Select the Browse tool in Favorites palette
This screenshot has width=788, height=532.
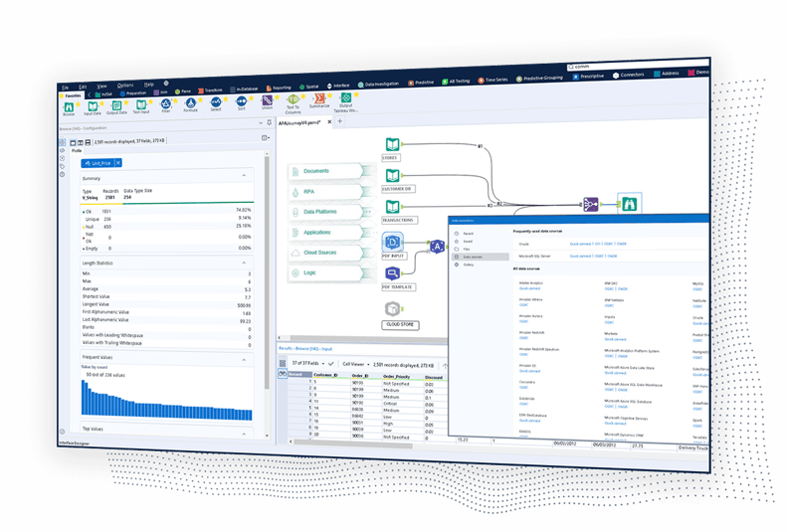click(x=69, y=107)
